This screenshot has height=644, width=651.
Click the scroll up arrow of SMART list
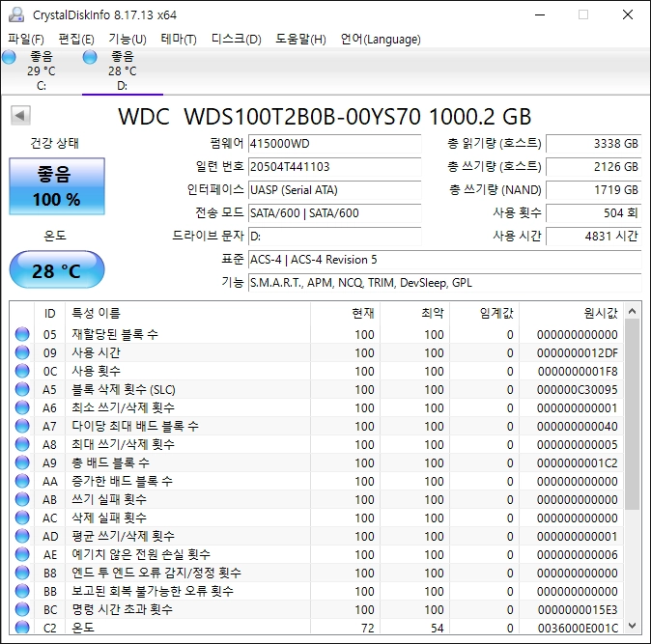point(633,311)
